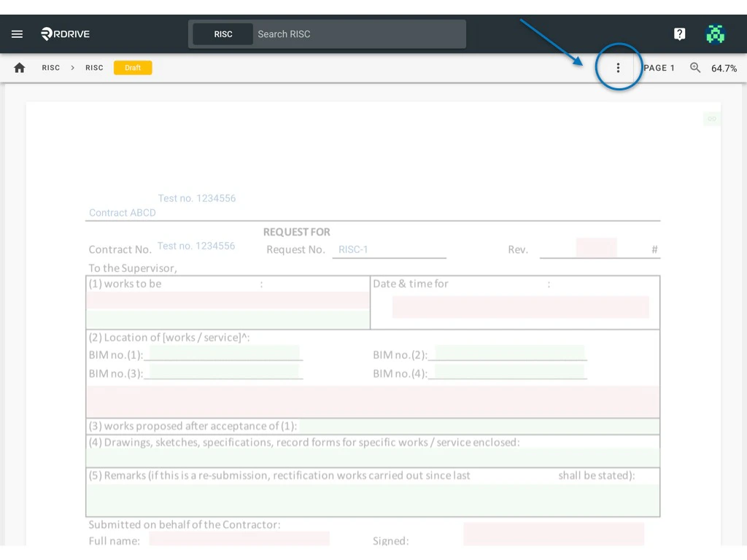Click the Date & time input area
This screenshot has height=560, width=747.
tap(520, 308)
